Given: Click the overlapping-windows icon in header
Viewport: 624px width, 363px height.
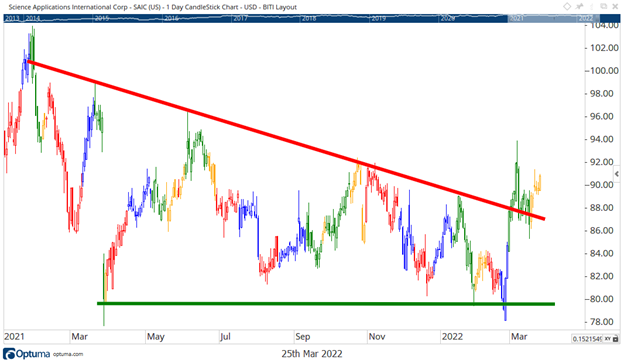Looking at the screenshot, I should click(604, 6).
